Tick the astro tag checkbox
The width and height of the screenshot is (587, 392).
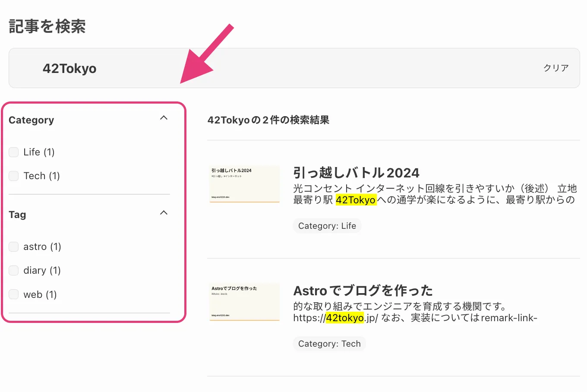pyautogui.click(x=14, y=247)
